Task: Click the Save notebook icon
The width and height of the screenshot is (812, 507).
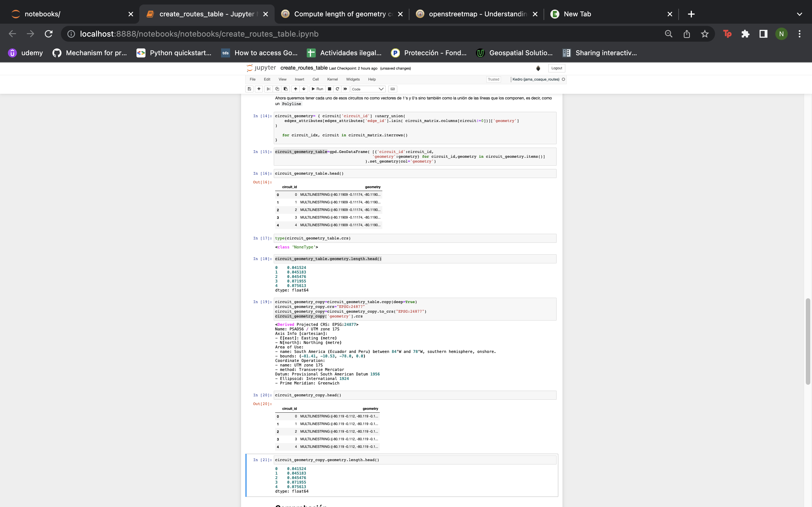Action: click(x=249, y=89)
